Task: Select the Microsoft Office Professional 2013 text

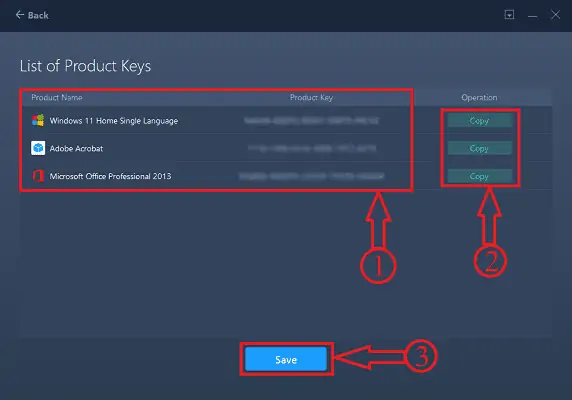Action: pyautogui.click(x=110, y=176)
